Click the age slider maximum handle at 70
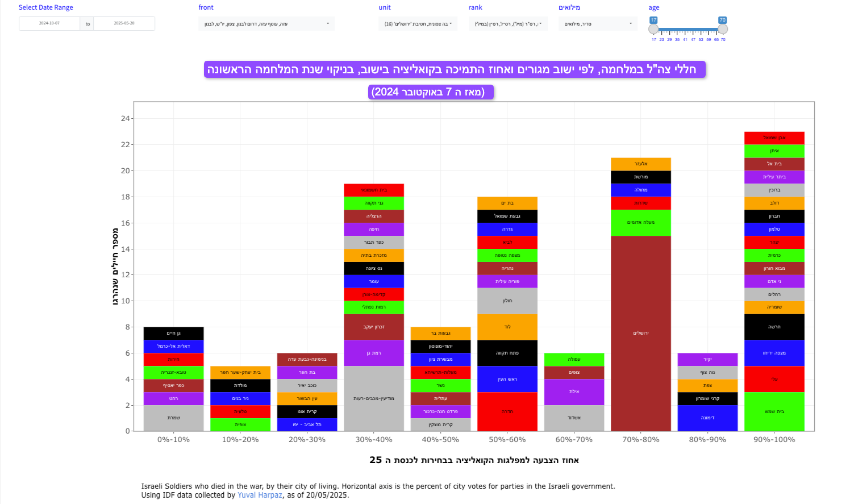The image size is (854, 504). pyautogui.click(x=723, y=29)
